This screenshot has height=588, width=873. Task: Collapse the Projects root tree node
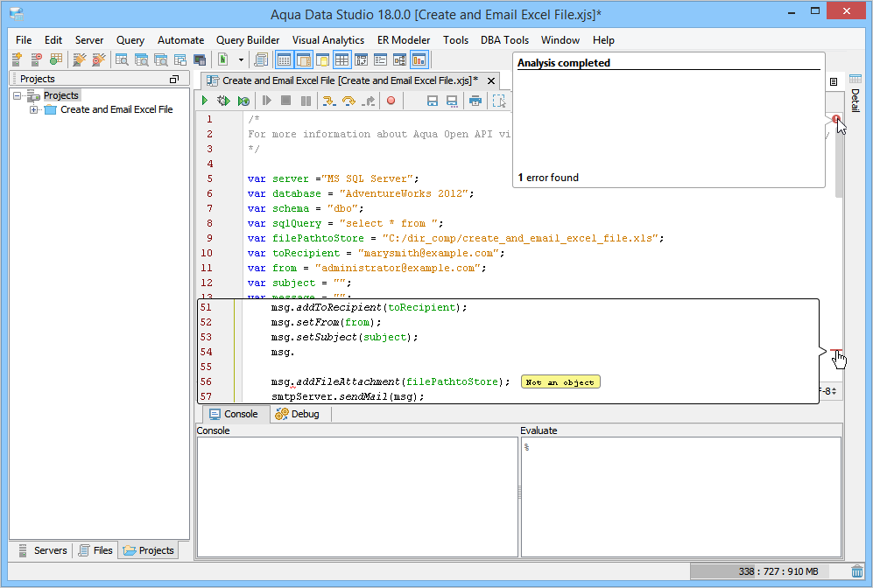(x=18, y=95)
